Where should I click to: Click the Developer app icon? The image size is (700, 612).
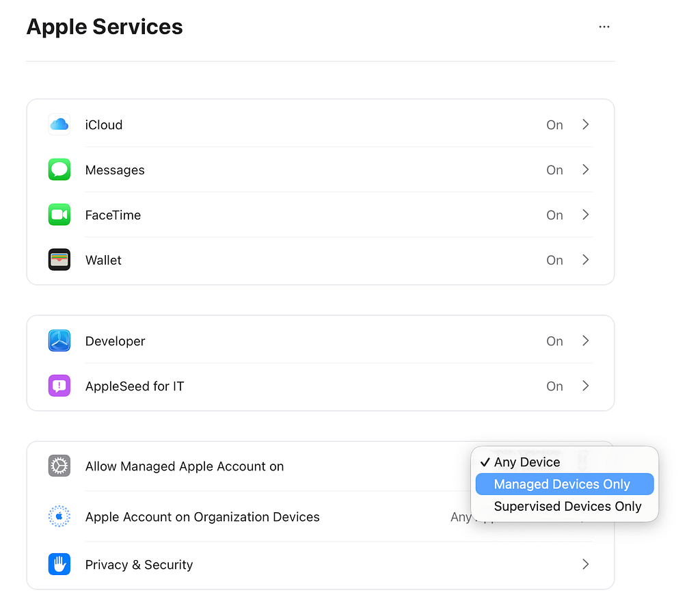point(59,341)
